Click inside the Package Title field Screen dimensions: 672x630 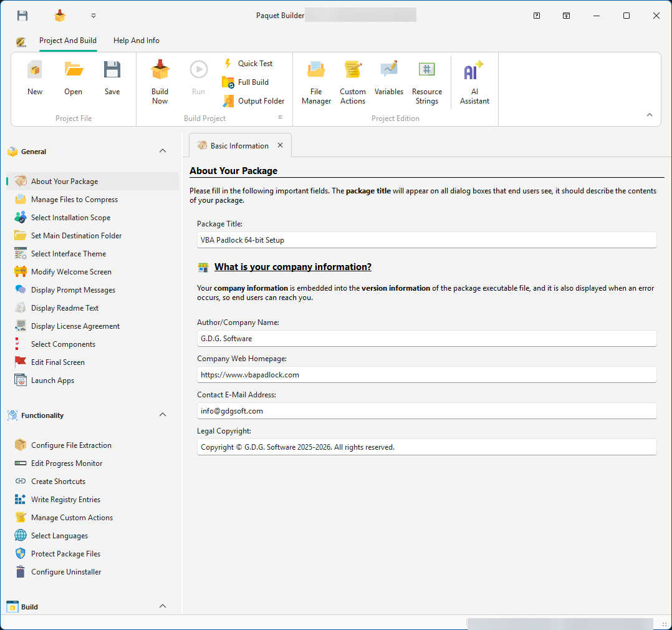click(x=426, y=240)
